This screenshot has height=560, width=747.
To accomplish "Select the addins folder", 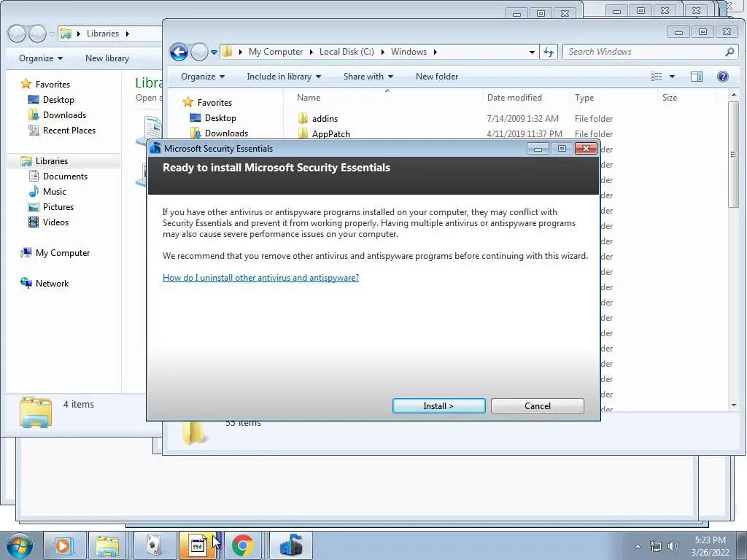I will [325, 119].
